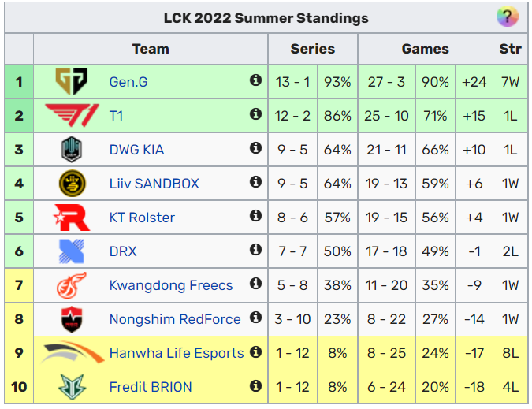Open the rainbow help question mark icon
This screenshot has height=409, width=532.
[x=508, y=16]
